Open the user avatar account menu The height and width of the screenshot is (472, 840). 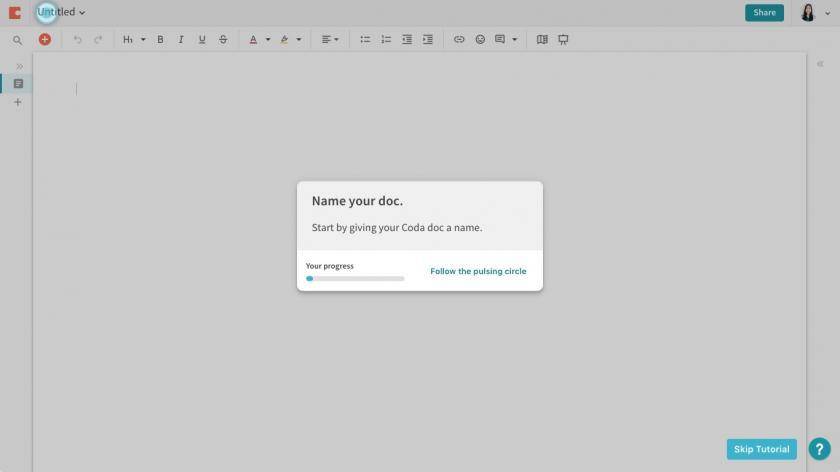pos(815,12)
